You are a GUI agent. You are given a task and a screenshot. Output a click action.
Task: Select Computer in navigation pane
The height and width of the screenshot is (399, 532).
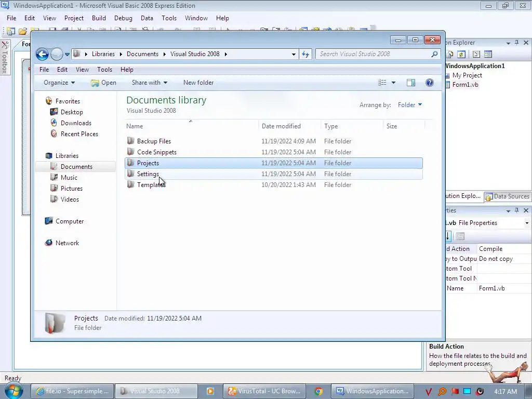pyautogui.click(x=70, y=221)
